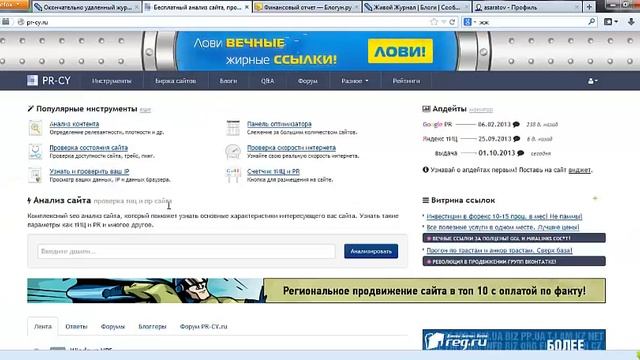Click the 25.09.2013 Яндекс тИЦ date text

tap(495, 139)
